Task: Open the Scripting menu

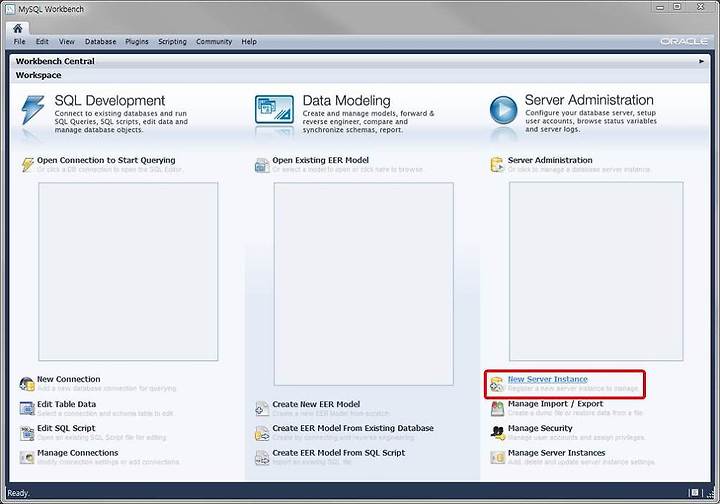Action: (172, 41)
